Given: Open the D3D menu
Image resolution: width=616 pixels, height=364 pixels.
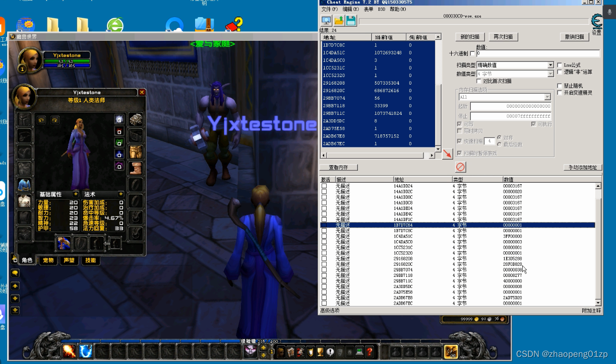Looking at the screenshot, I should 382,9.
